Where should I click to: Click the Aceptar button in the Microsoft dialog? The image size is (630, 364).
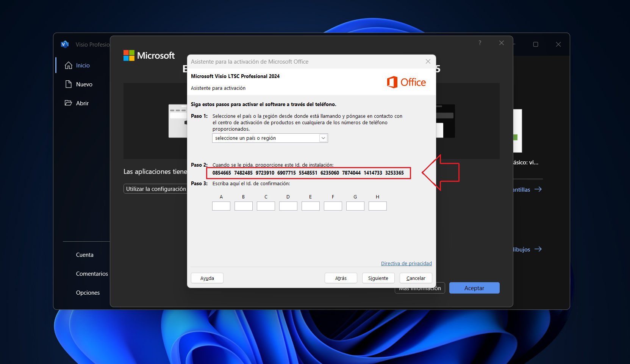coord(474,288)
